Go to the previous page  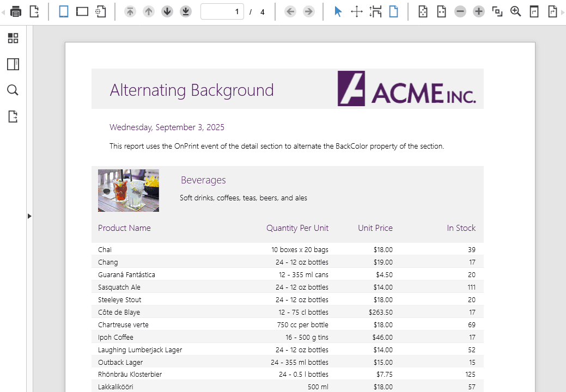pyautogui.click(x=149, y=11)
